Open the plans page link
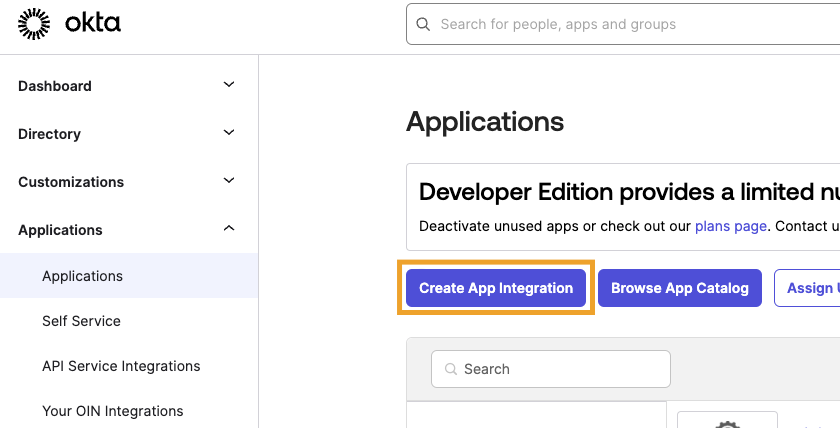Screen dimensions: 840x428 click(x=730, y=226)
